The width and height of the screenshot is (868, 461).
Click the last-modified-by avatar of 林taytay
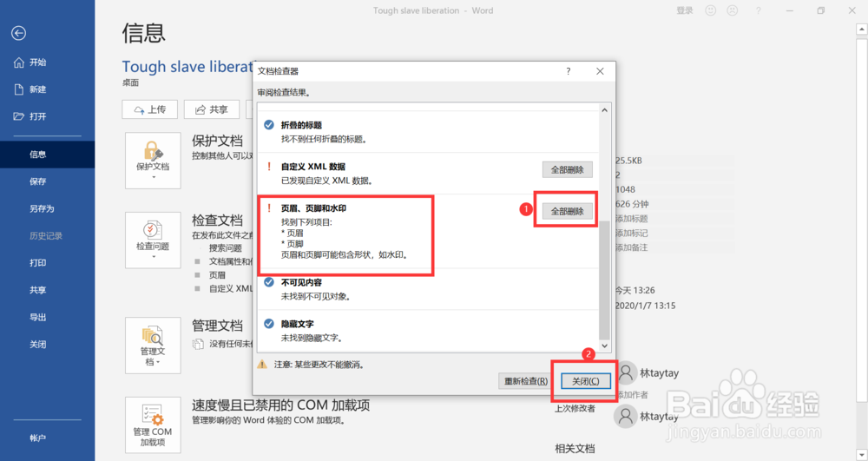626,416
